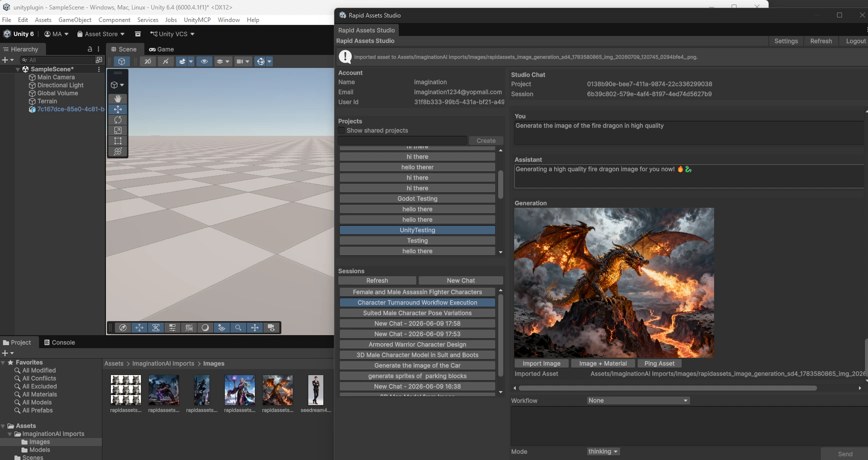Select the Hand view tool

pyautogui.click(x=118, y=99)
